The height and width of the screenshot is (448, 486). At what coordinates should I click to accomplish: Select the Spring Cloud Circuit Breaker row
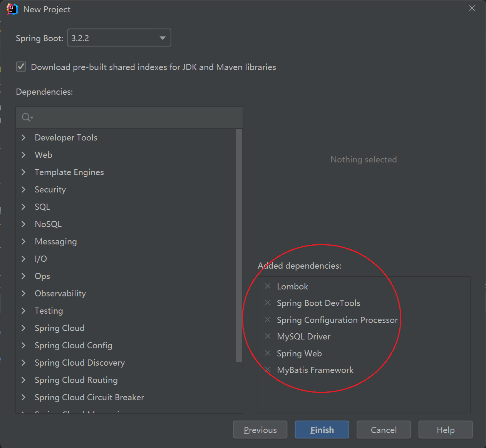[126, 397]
